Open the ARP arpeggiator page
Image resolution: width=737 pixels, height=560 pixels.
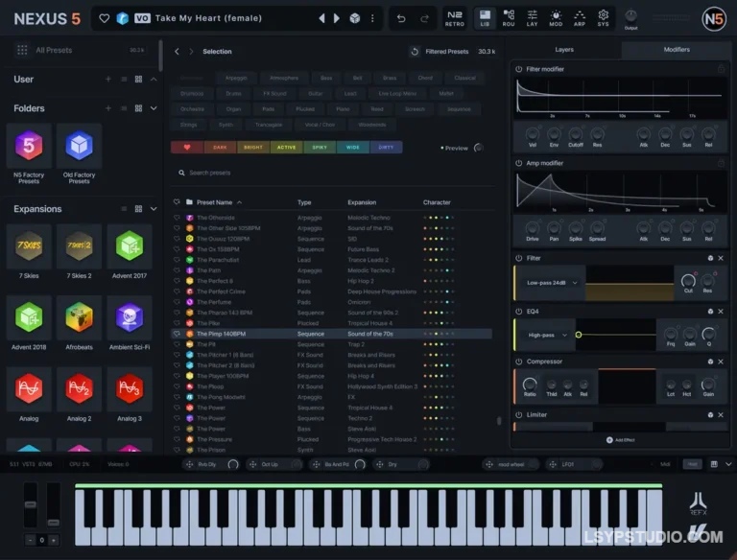click(x=580, y=18)
